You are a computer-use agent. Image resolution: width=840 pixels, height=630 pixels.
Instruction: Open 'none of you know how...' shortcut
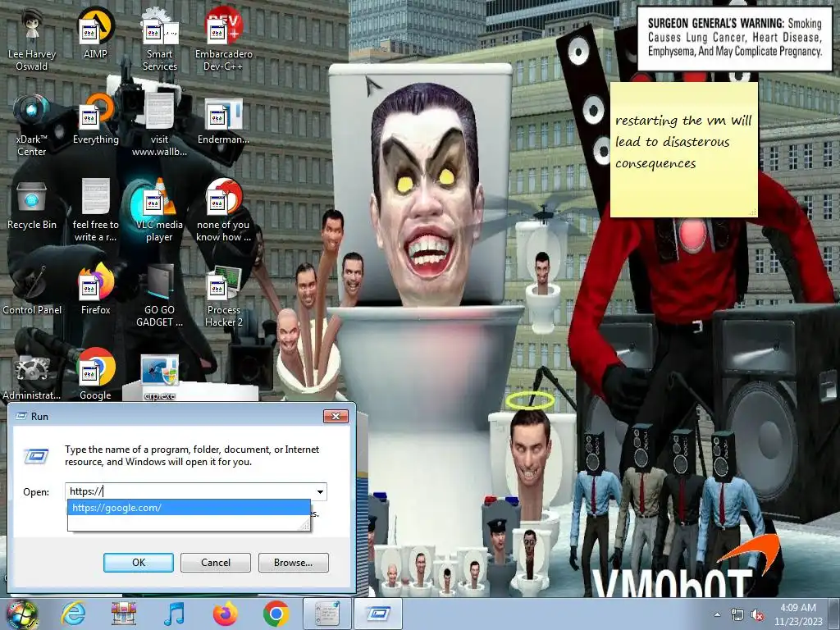[223, 210]
